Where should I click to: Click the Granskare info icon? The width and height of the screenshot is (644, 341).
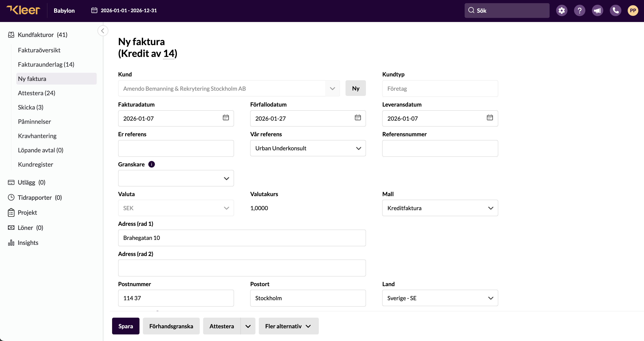tap(151, 164)
